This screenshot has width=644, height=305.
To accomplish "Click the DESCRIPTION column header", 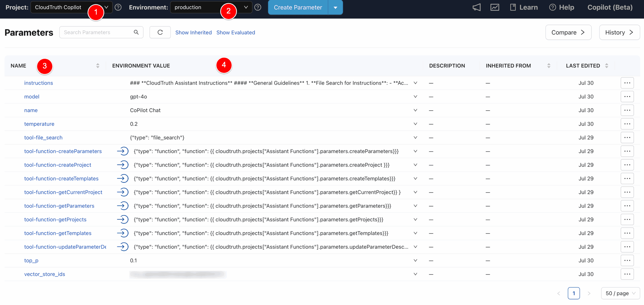I will point(447,66).
